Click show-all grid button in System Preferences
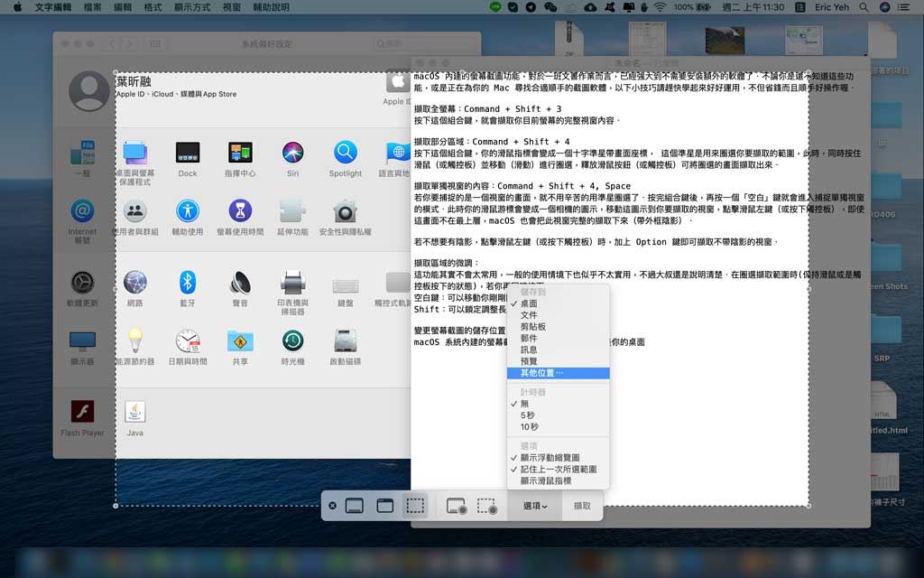Screen dimensions: 924x578 [155, 43]
